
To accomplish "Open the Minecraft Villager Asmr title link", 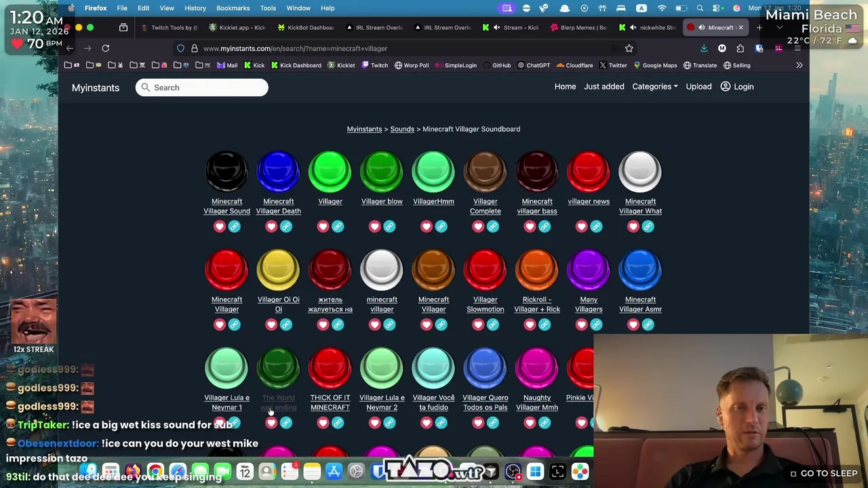I will pyautogui.click(x=640, y=304).
